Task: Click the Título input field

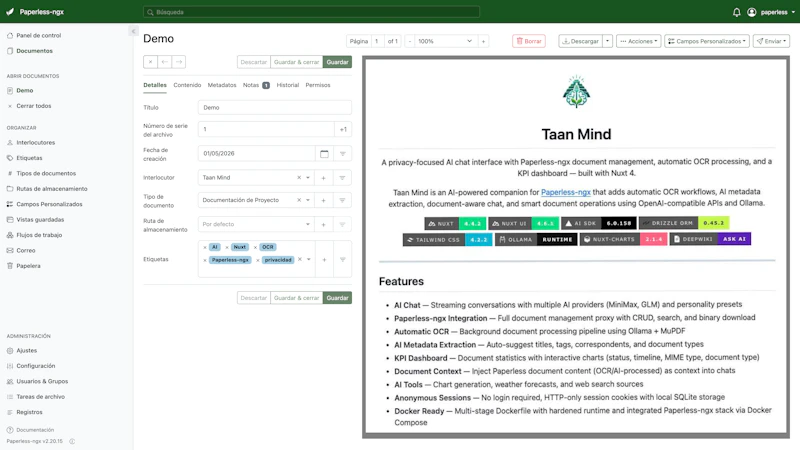Action: pos(274,108)
